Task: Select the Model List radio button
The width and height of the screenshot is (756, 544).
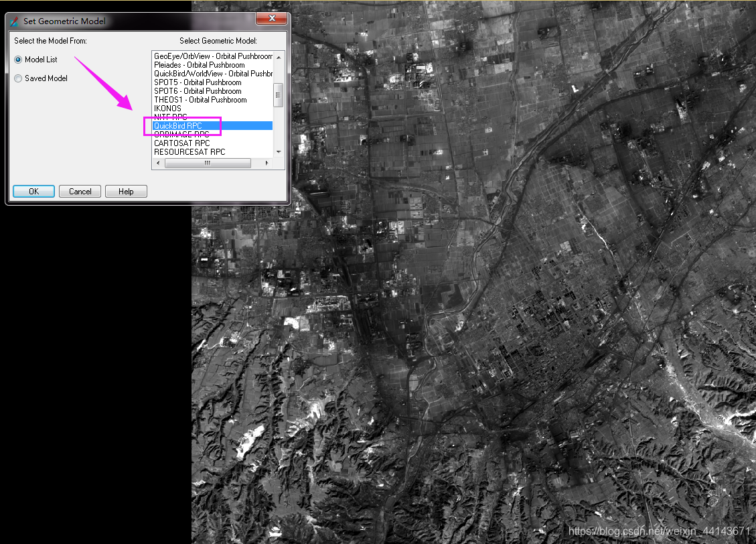Action: point(18,60)
